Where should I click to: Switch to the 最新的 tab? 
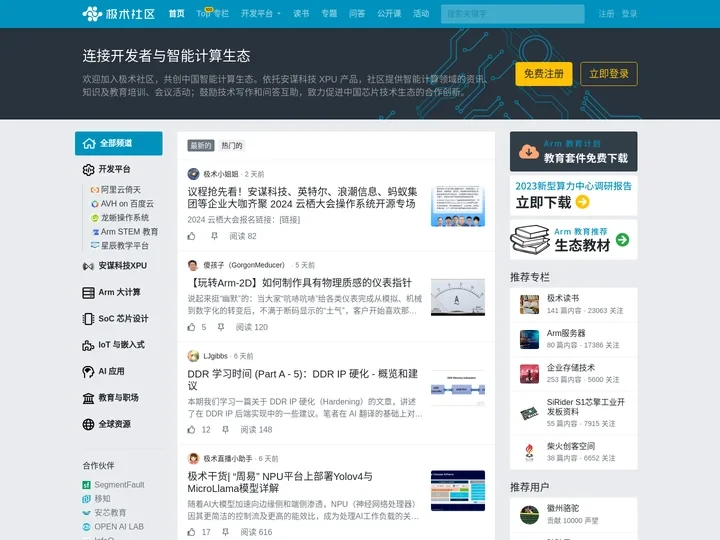click(201, 146)
